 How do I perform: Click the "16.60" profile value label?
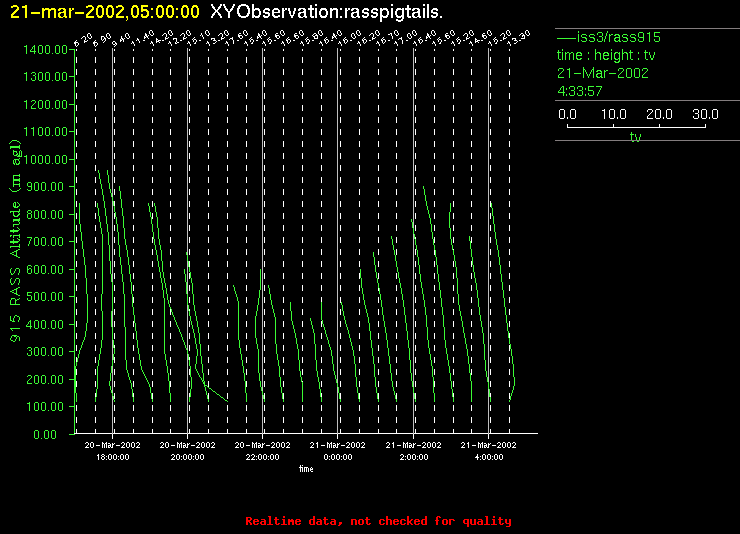[293, 38]
